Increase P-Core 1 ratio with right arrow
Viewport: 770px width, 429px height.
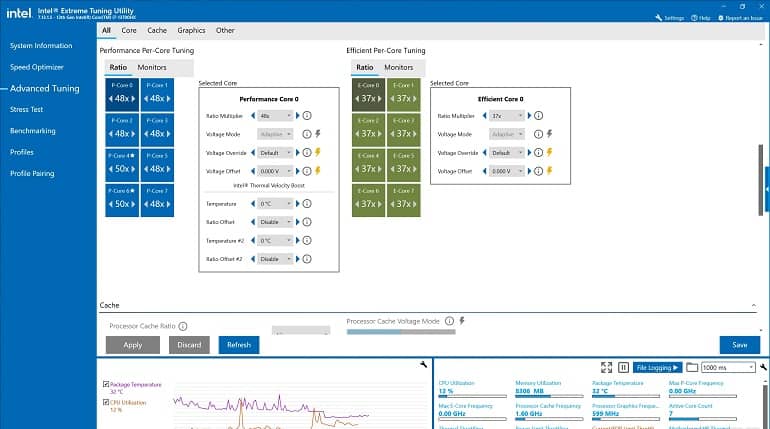(x=168, y=99)
